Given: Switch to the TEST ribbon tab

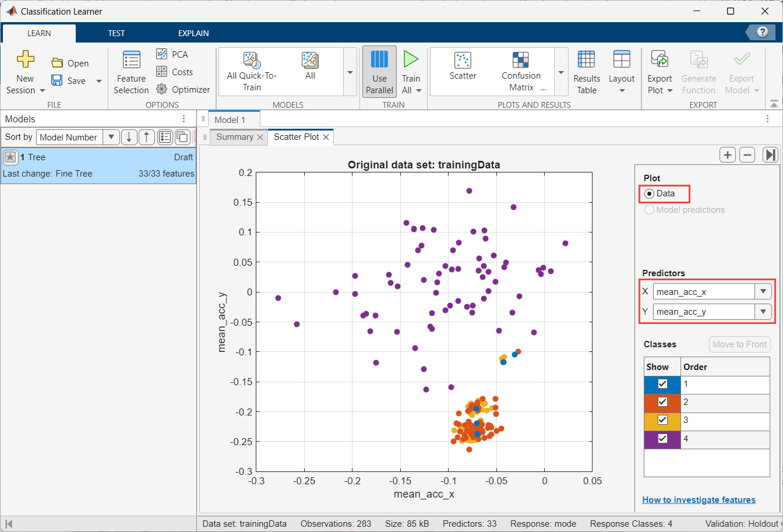Looking at the screenshot, I should (116, 33).
